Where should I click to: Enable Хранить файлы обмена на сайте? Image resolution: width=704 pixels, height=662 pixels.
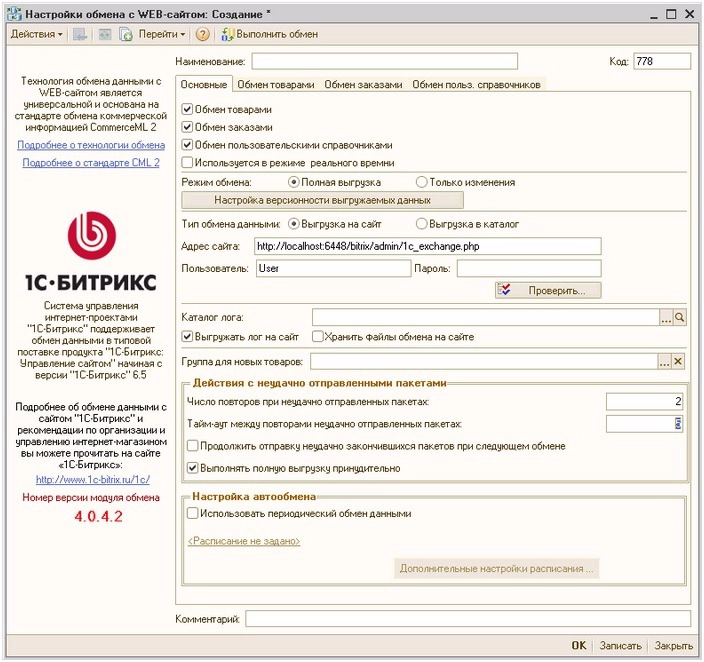(x=317, y=336)
